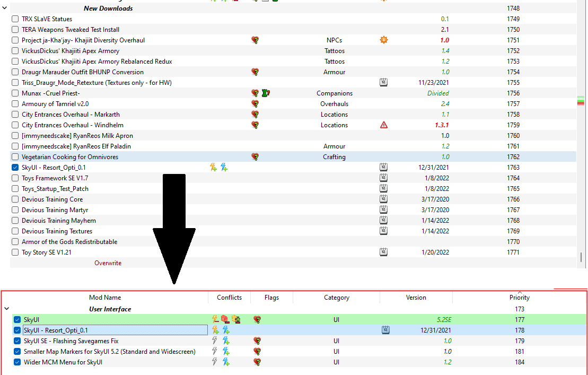The image size is (588, 375).
Task: Sort by the Conflicts column header
Action: click(x=229, y=298)
